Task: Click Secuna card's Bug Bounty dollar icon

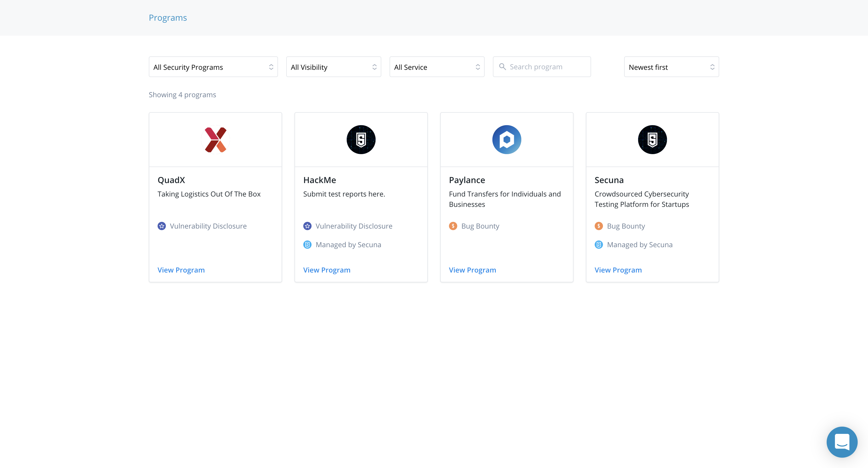Action: pyautogui.click(x=599, y=226)
